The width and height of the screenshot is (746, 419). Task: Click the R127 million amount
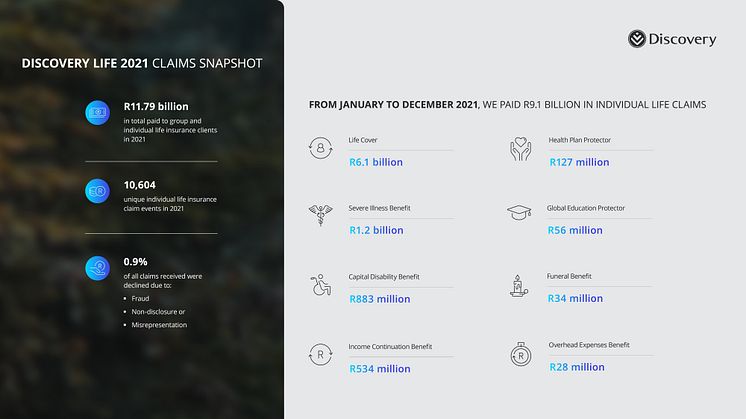click(579, 161)
